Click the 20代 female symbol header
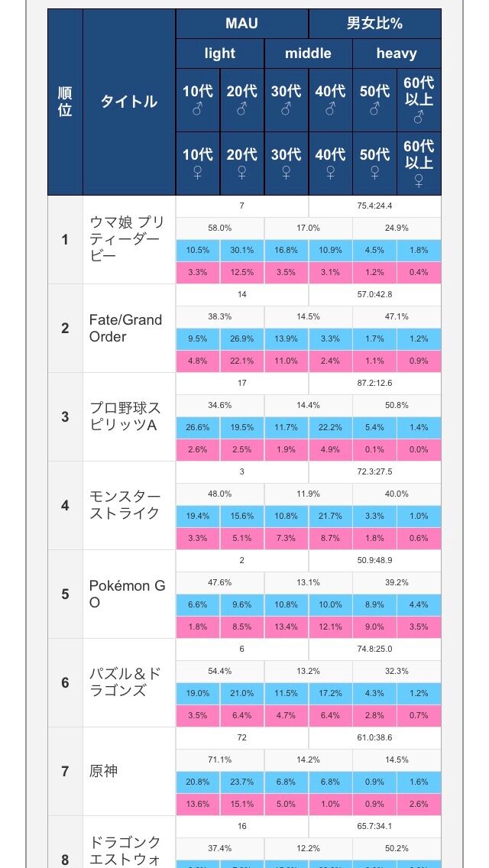This screenshot has height=868, width=489. click(242, 164)
